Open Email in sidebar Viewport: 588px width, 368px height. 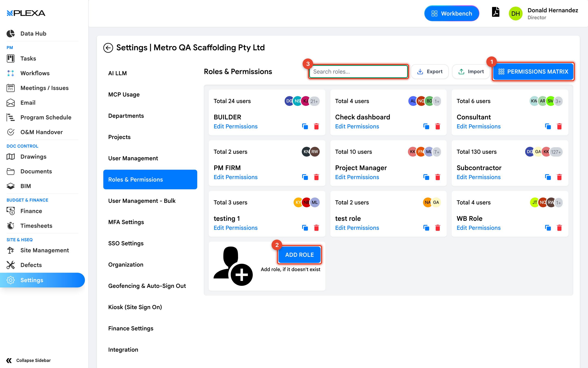click(28, 103)
